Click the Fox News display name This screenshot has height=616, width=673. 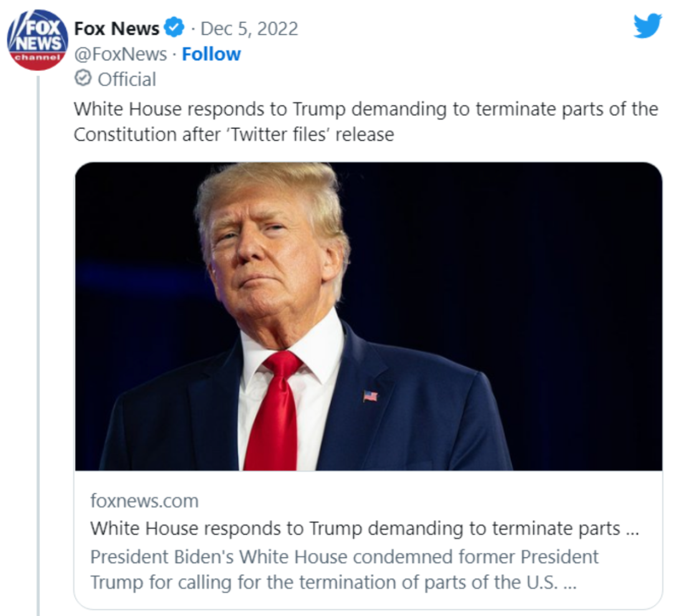click(117, 29)
